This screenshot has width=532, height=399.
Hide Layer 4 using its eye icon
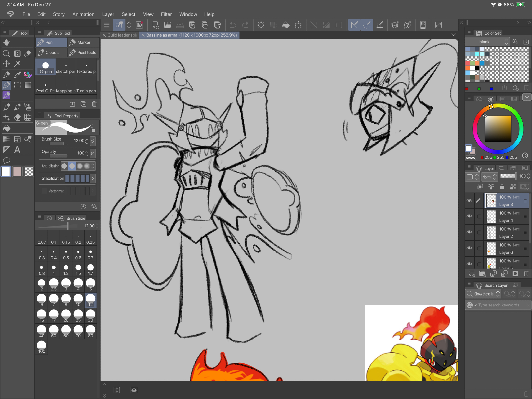pos(469,216)
